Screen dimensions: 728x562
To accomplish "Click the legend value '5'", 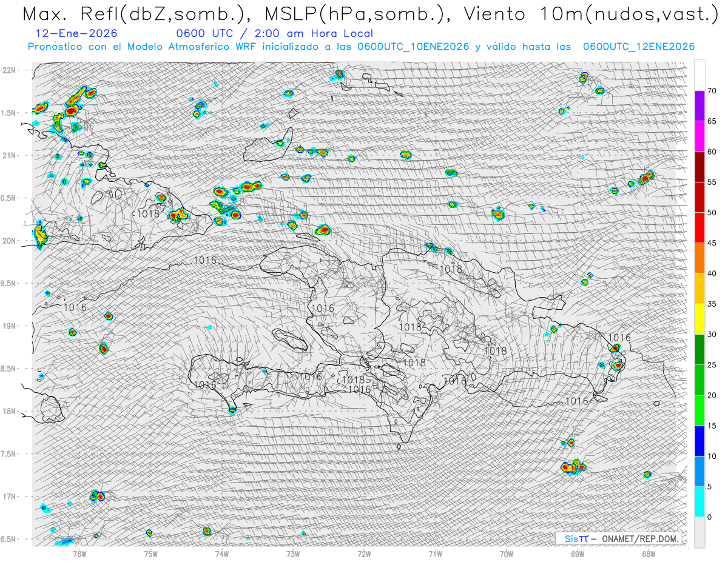I will click(x=710, y=487).
